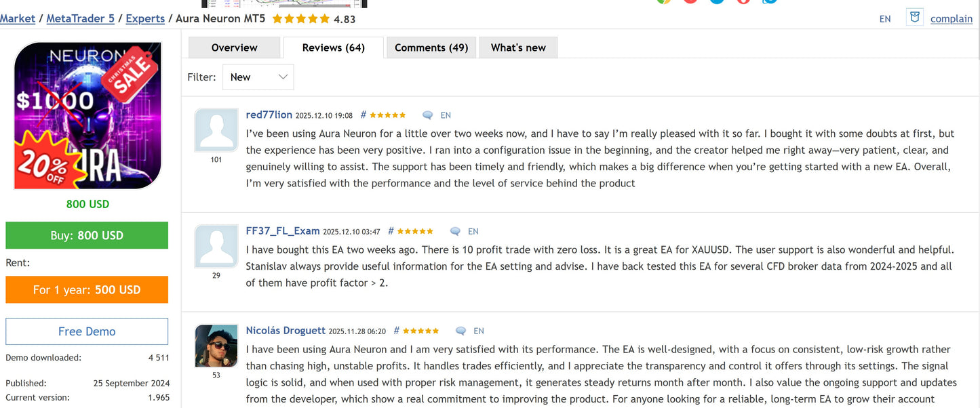This screenshot has height=408, width=980.
Task: Click the # permalink on Nicolás Droguett's review
Action: [x=397, y=331]
